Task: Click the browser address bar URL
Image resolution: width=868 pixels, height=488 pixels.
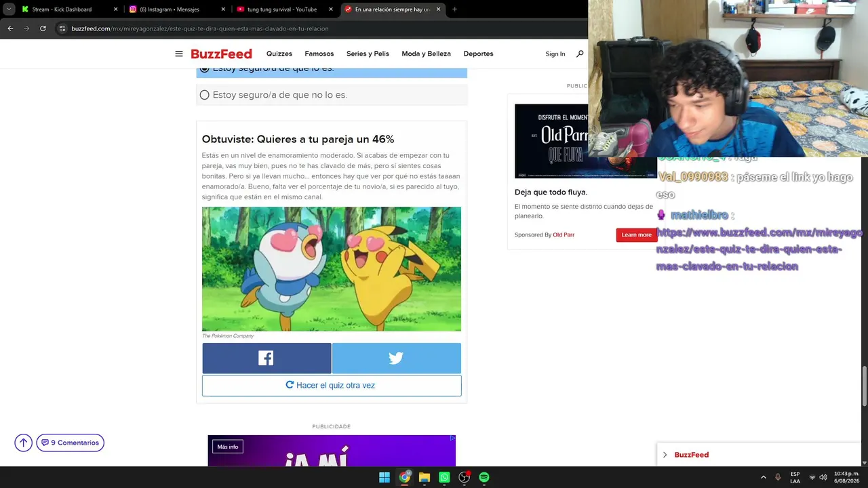Action: click(199, 28)
